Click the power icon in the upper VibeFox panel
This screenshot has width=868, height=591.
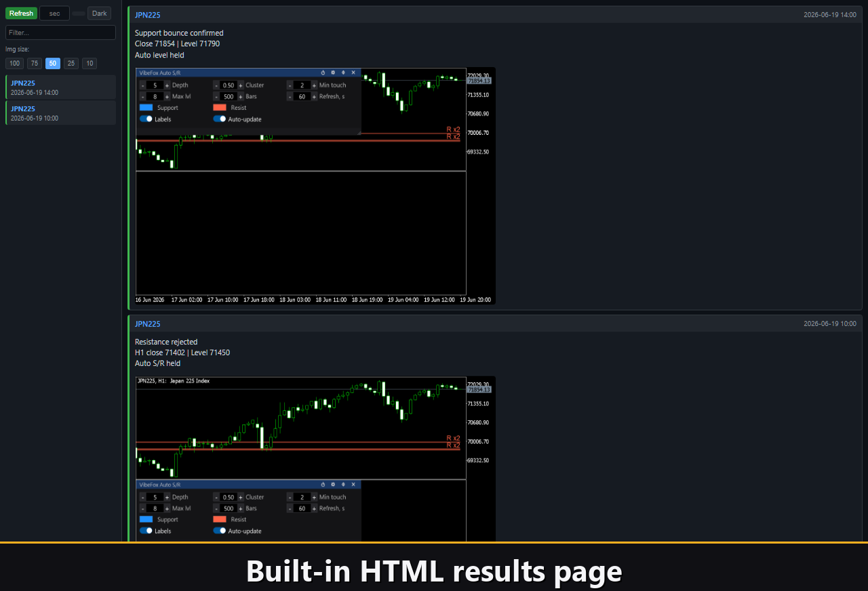[323, 73]
